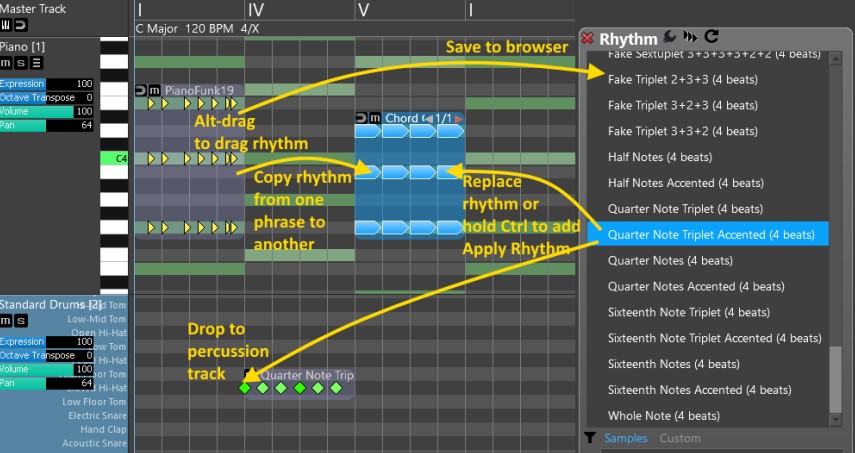Switch to the Samples tab
This screenshot has width=855, height=453.
pyautogui.click(x=625, y=438)
